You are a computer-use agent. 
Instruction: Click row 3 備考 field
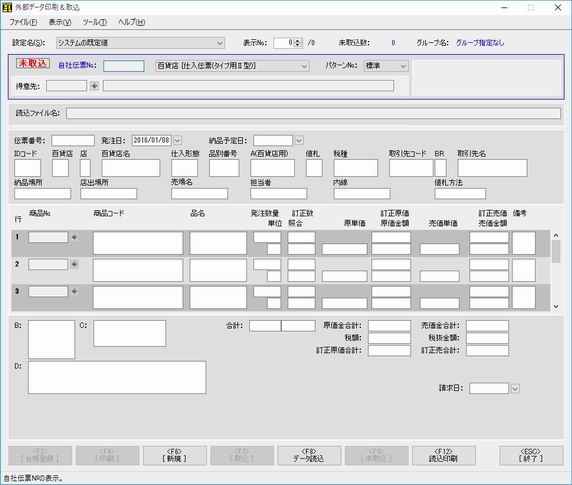[x=523, y=297]
